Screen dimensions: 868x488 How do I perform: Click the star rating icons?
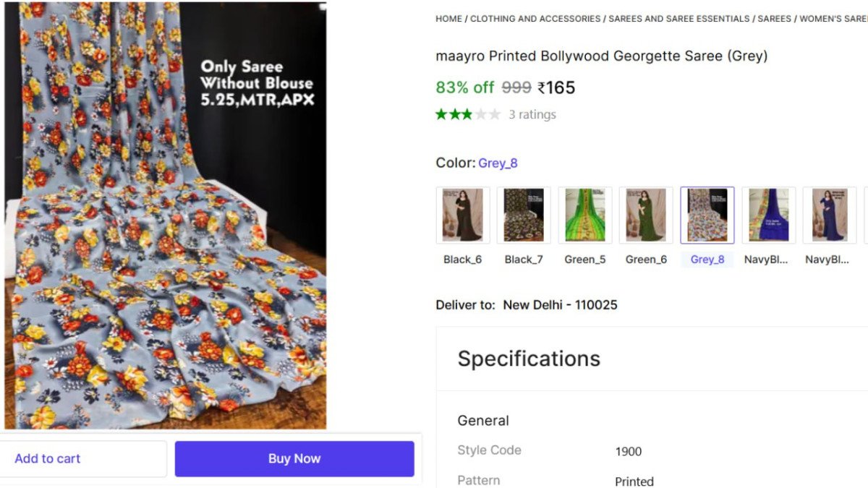(467, 114)
